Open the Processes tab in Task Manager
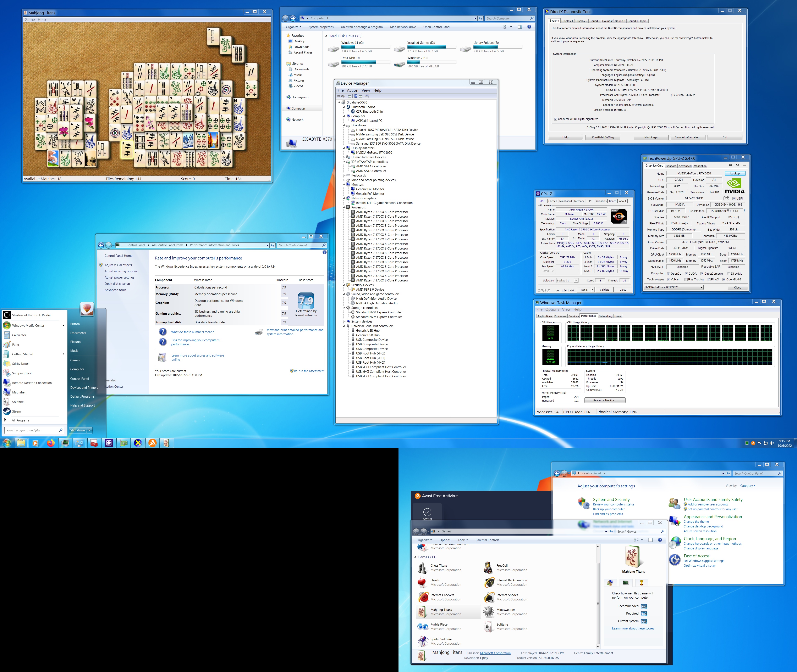797x672 pixels. click(560, 316)
